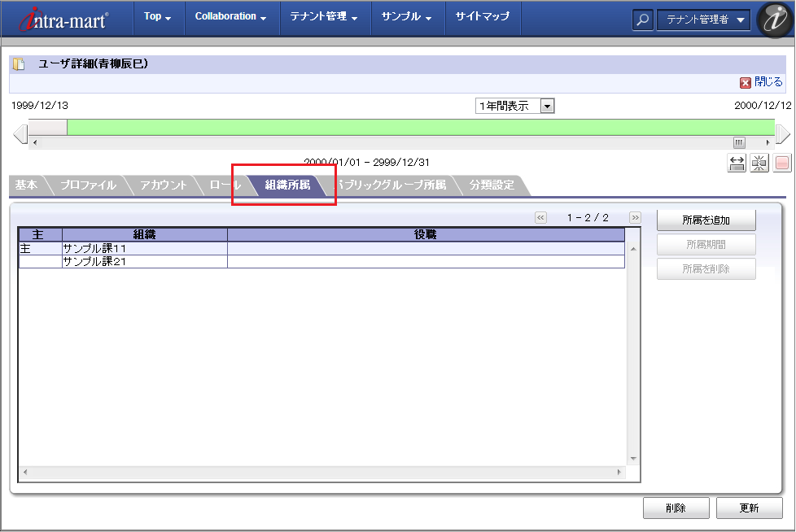Go to previous page with << button
This screenshot has width=796, height=532.
tap(540, 218)
